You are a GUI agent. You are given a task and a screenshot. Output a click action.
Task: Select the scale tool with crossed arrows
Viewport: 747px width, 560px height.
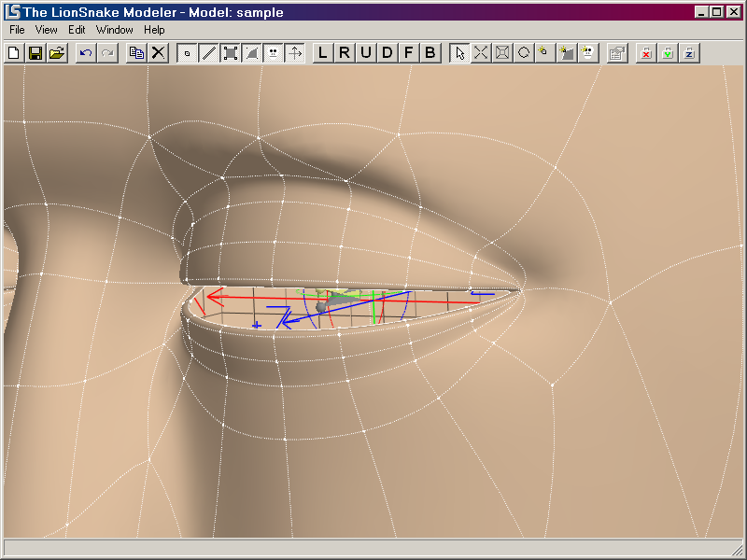(481, 53)
